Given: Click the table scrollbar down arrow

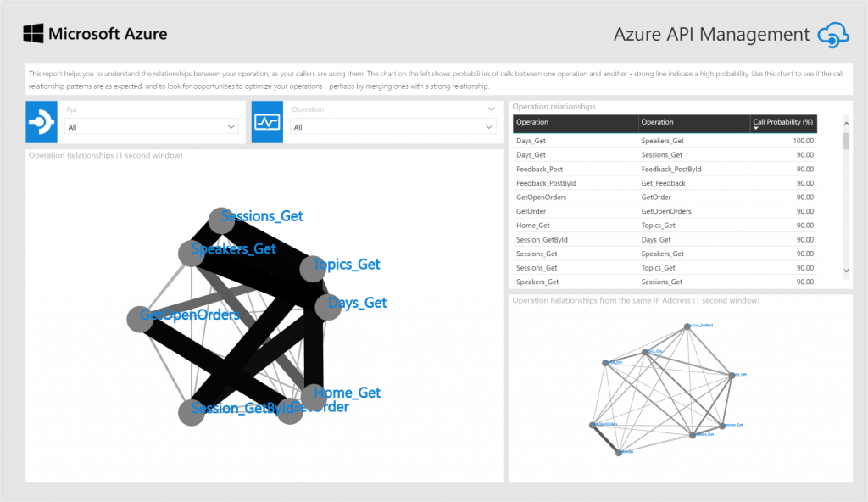Looking at the screenshot, I should [x=846, y=271].
